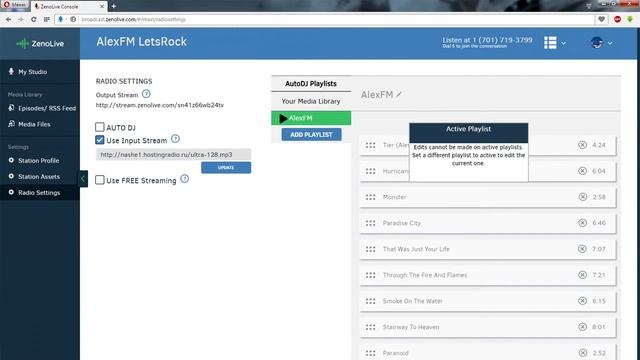Image resolution: width=640 pixels, height=360 pixels.
Task: Click drag handle of Monster track
Action: click(371, 197)
